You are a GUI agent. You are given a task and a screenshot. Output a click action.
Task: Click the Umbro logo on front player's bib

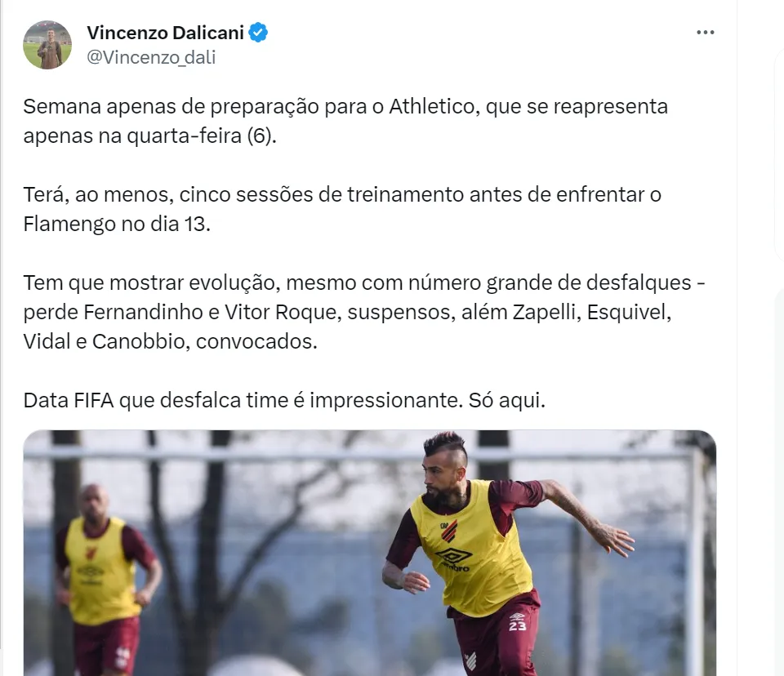tap(453, 558)
